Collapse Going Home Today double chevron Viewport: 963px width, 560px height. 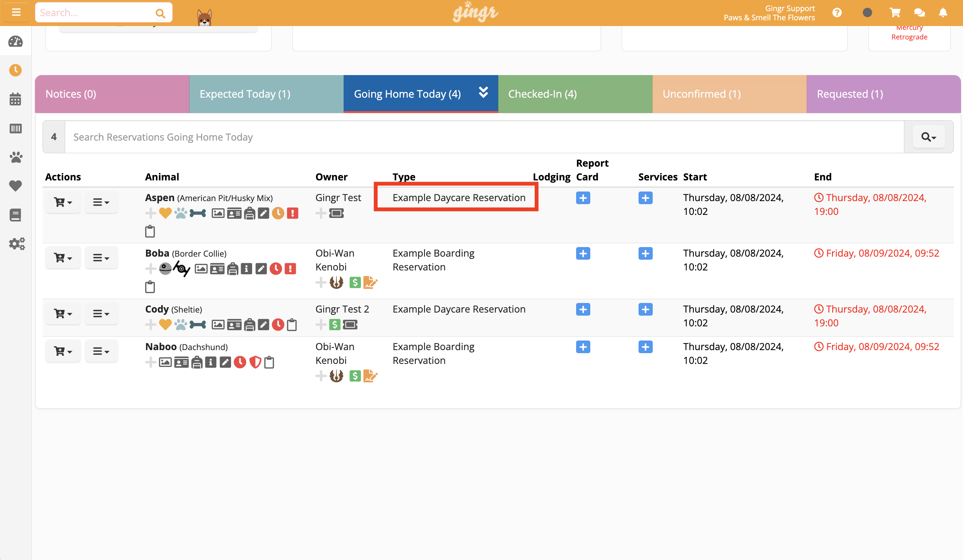click(483, 92)
